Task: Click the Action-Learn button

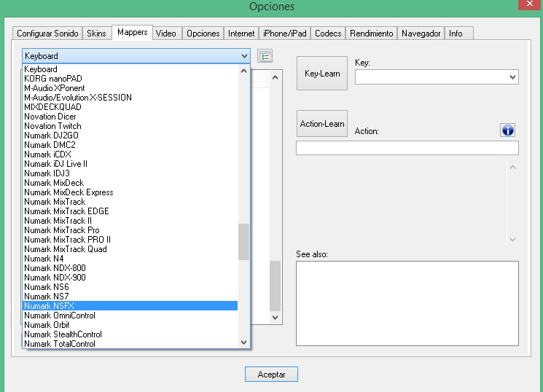Action: click(322, 124)
